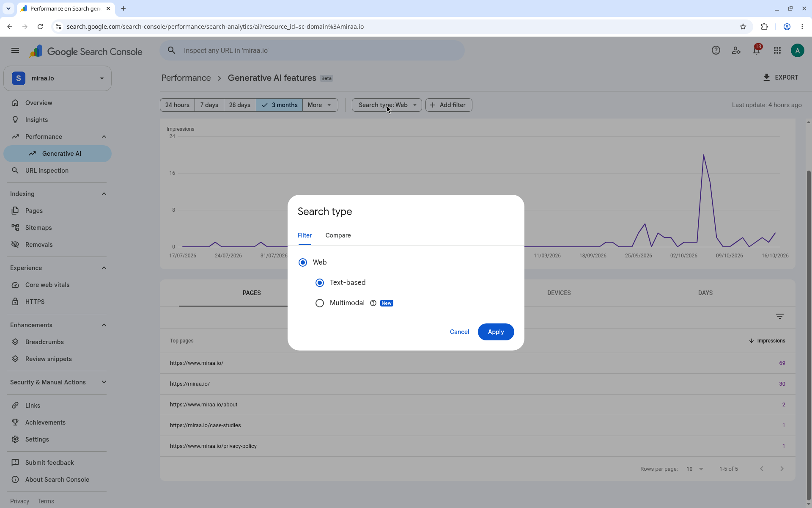Collapse the Performance section
812x508 pixels.
[104, 137]
